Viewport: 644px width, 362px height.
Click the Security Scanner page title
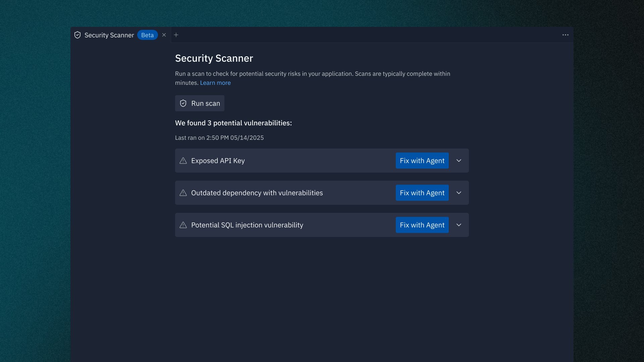click(214, 58)
